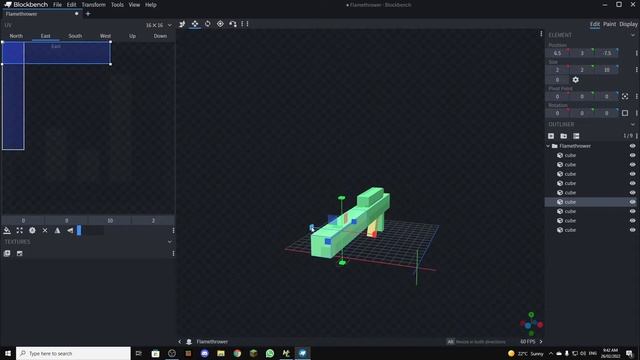Image resolution: width=640 pixels, height=360 pixels.
Task: Click the center pivot icon in Pivot Point
Action: coord(625,97)
